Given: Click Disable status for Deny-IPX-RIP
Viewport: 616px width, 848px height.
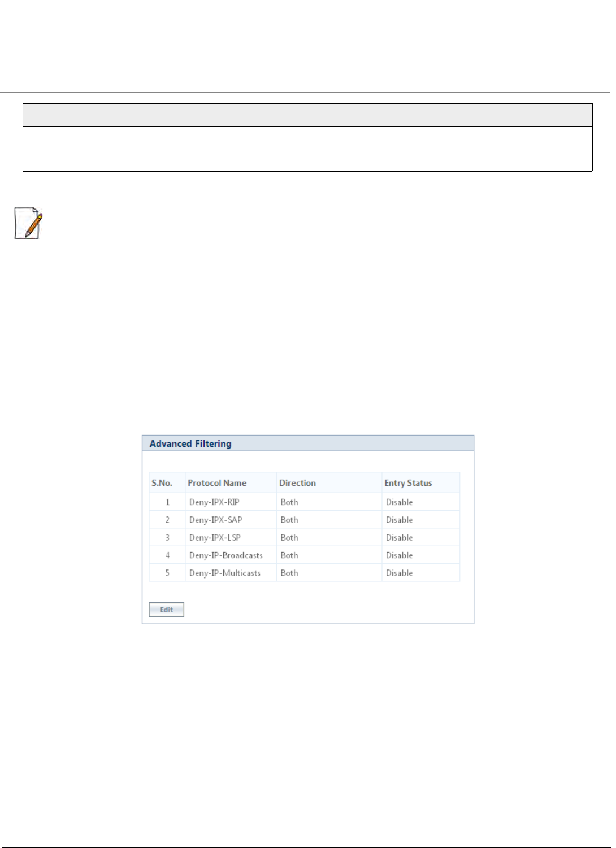Looking at the screenshot, I should 400,502.
